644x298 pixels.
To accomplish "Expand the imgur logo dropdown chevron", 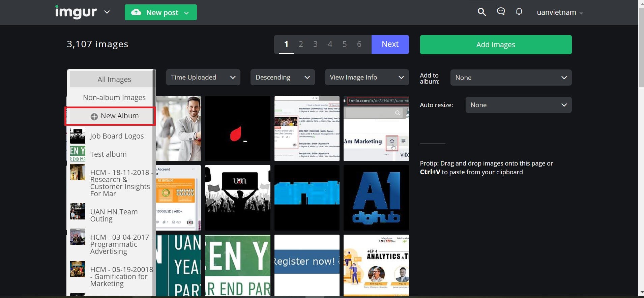I will pos(107,12).
